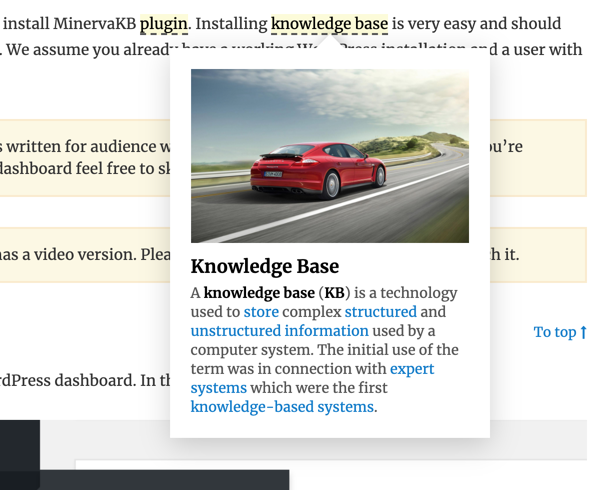Screen dimensions: 616x490
Task: Click the "To top" link
Action: tap(560, 332)
